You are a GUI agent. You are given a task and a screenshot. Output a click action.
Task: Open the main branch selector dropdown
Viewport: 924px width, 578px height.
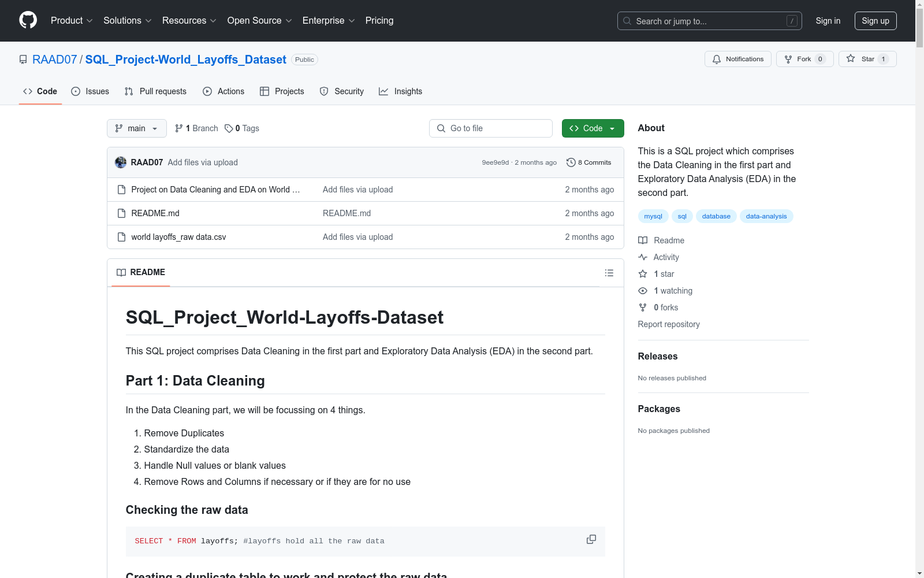[137, 128]
